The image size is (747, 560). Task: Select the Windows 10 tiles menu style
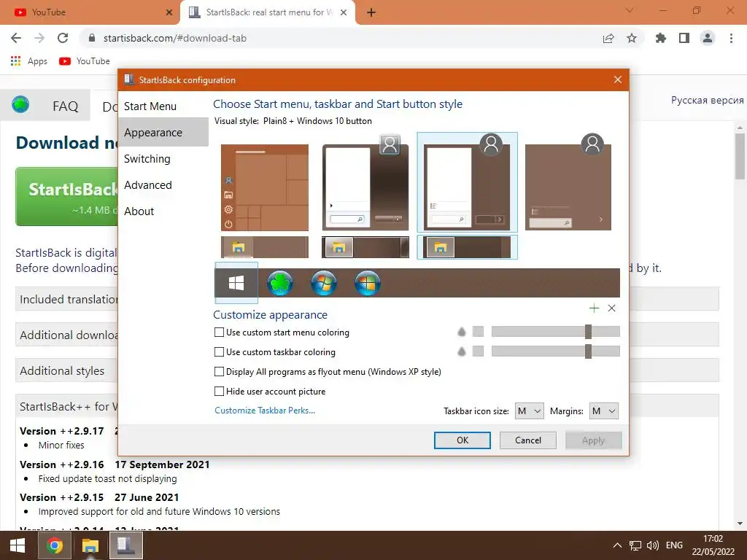tap(264, 187)
